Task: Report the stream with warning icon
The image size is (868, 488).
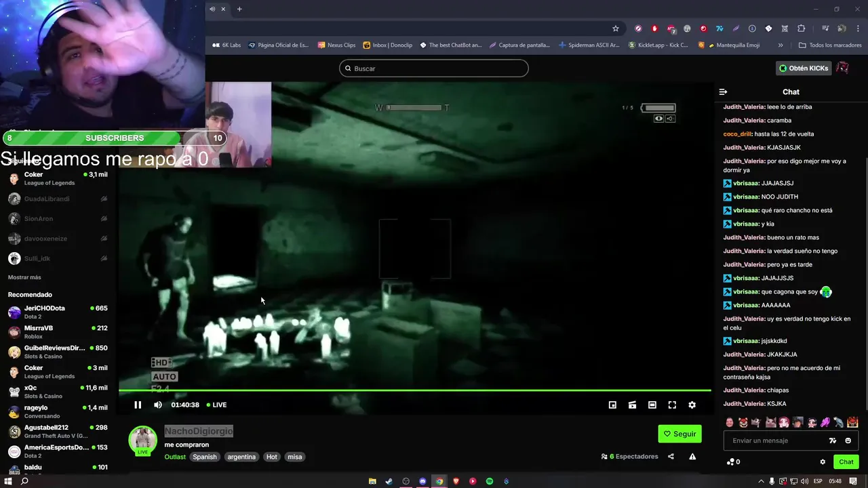Action: point(692,457)
